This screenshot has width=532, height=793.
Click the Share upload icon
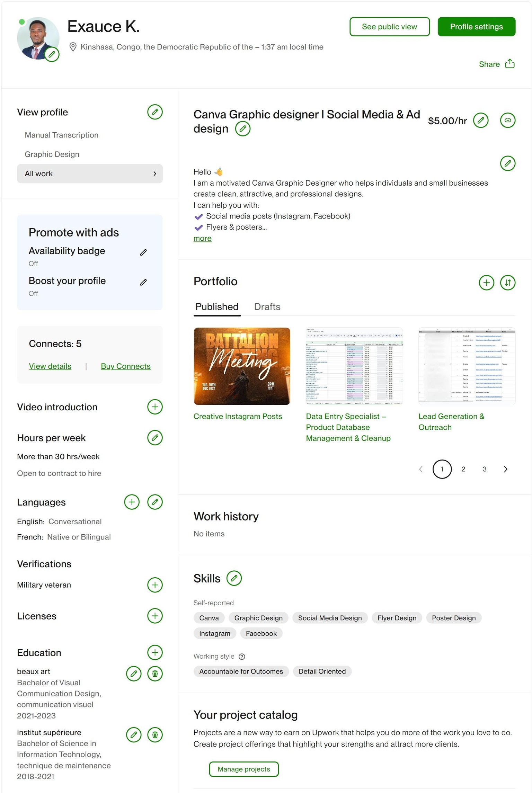(x=509, y=64)
